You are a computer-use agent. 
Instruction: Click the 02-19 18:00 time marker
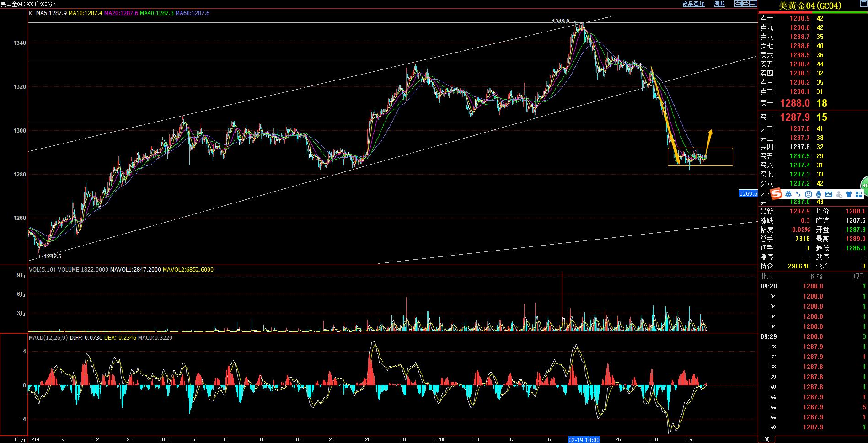584,439
